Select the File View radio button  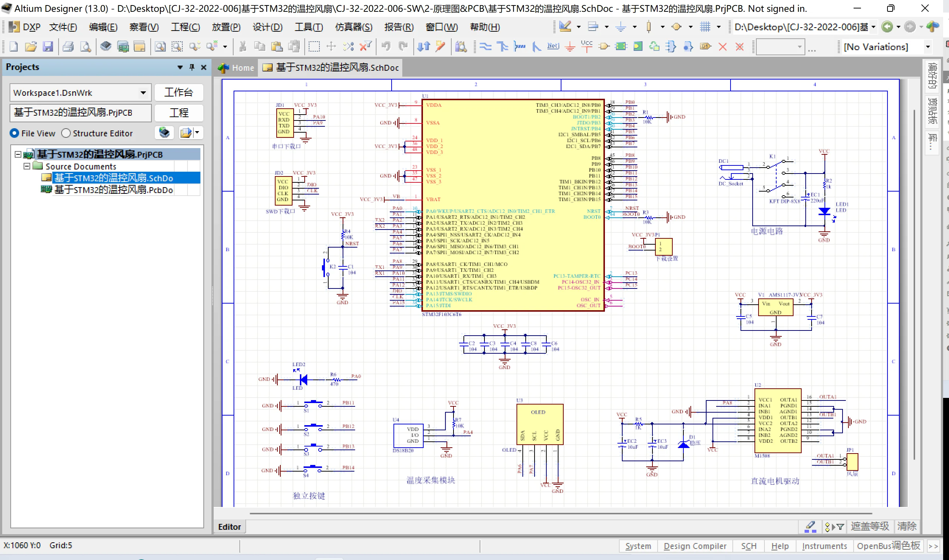click(x=14, y=133)
